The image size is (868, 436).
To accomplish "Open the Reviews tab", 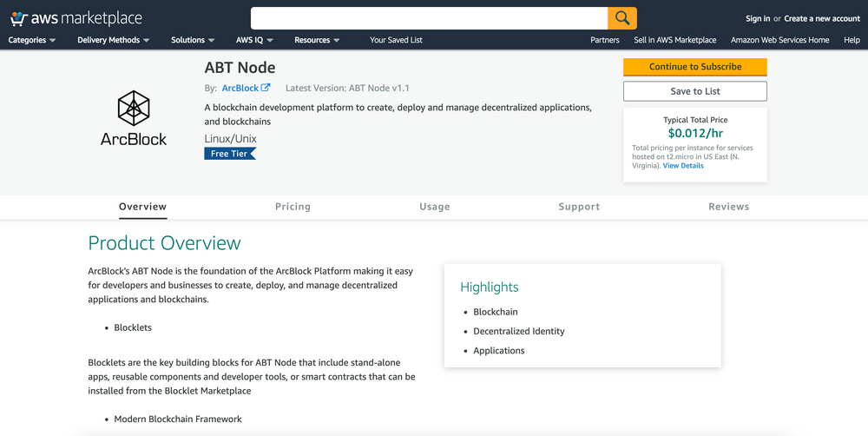I will tap(728, 207).
